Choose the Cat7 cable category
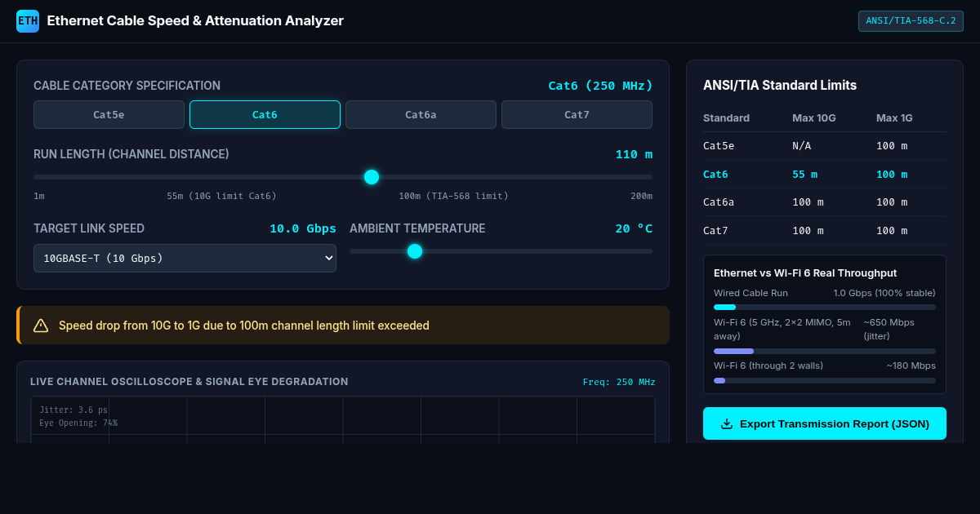 pos(577,115)
